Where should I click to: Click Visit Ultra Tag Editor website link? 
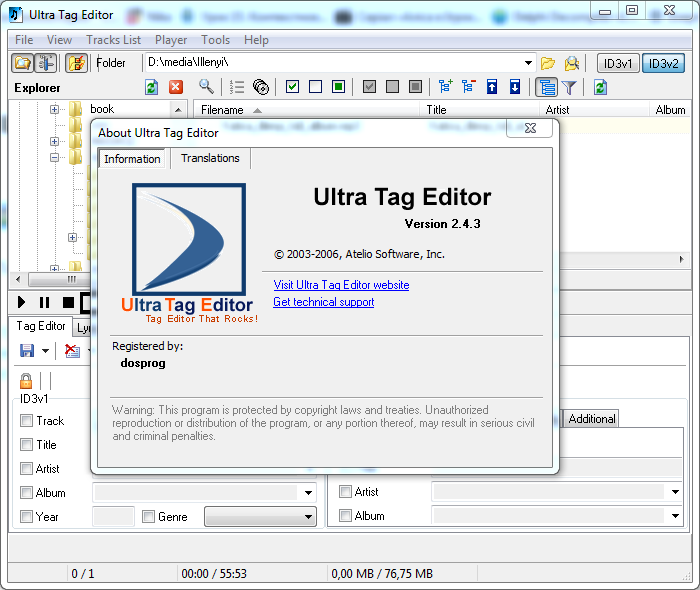(x=341, y=285)
